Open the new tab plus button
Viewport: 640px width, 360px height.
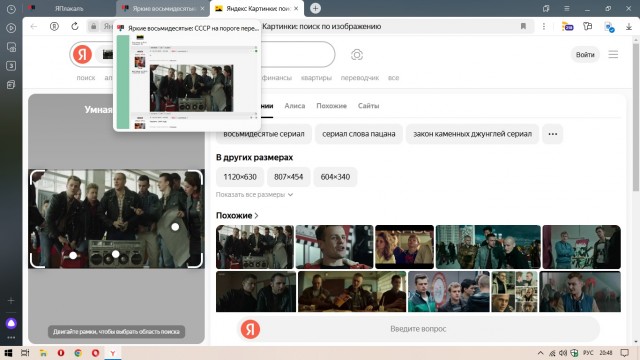(x=315, y=8)
